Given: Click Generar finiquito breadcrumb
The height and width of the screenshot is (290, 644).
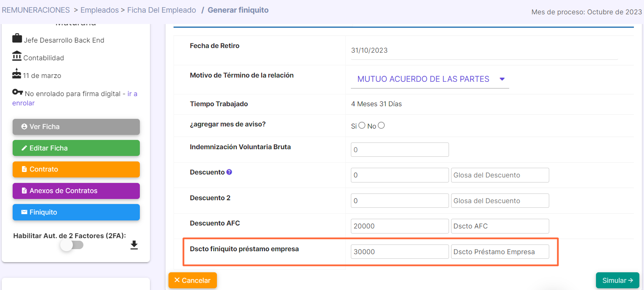Looking at the screenshot, I should (238, 10).
